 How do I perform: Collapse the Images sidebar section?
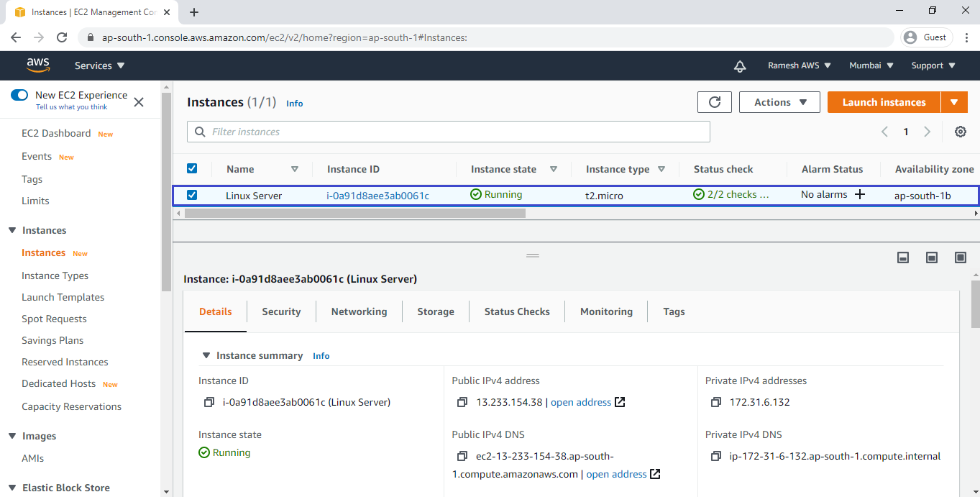click(x=12, y=436)
